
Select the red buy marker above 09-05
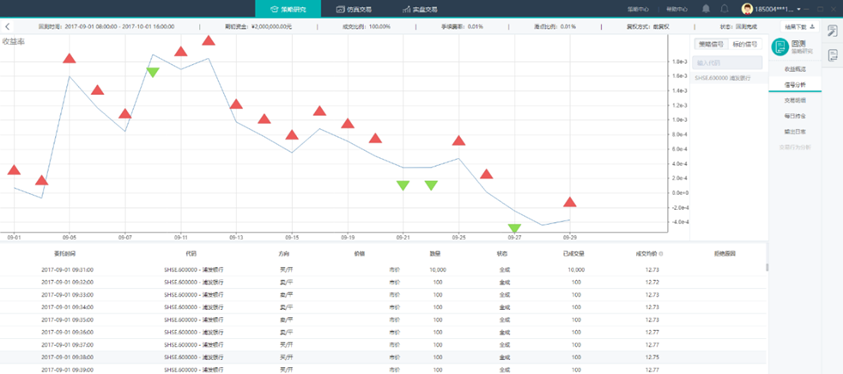[x=69, y=58]
